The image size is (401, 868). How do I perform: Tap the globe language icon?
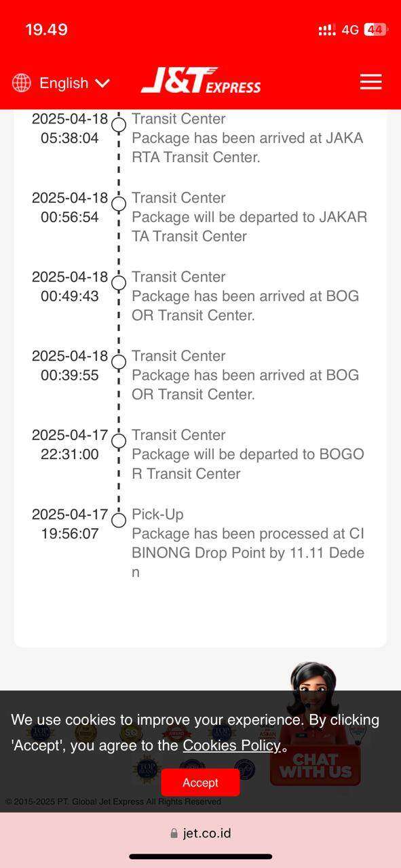[22, 83]
